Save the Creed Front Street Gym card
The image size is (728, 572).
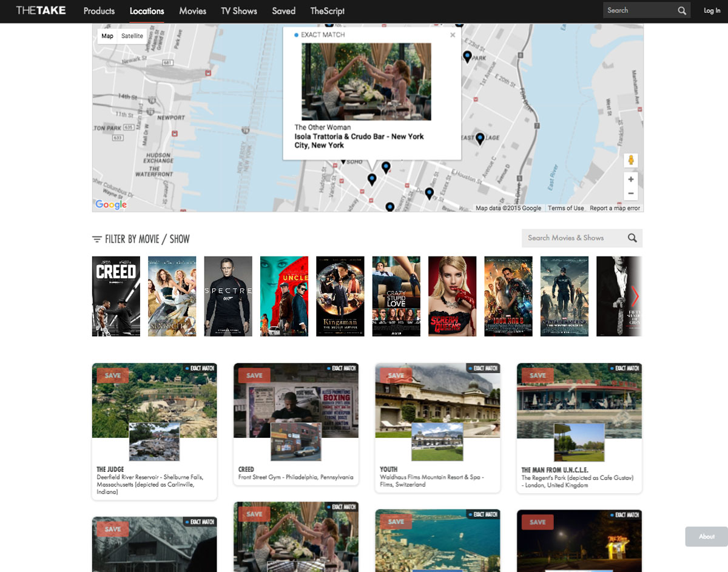click(x=254, y=375)
